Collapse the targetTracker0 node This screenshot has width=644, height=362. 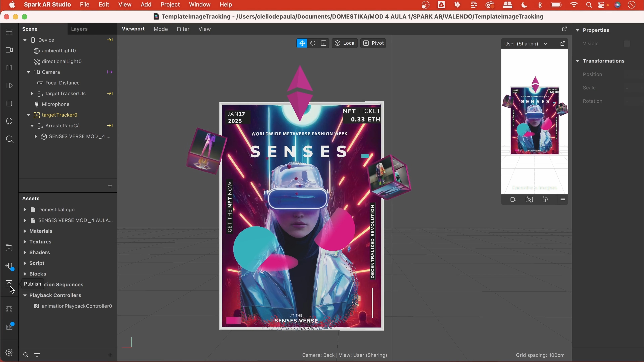click(28, 115)
